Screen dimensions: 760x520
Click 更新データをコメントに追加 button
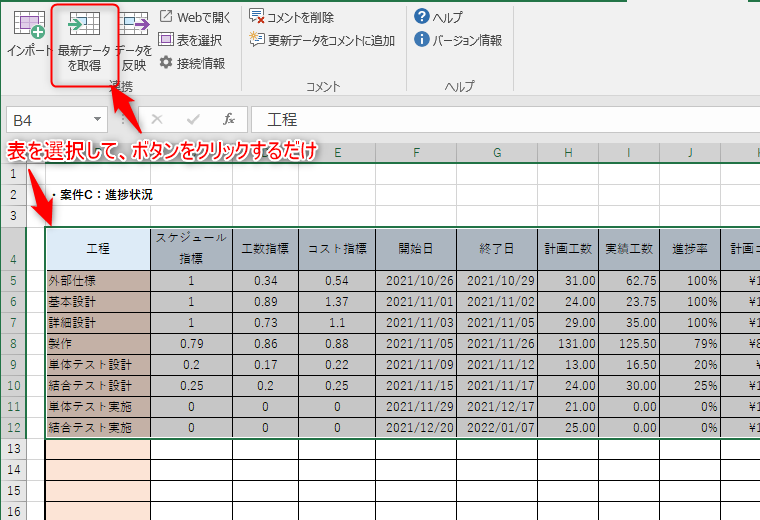[x=321, y=40]
